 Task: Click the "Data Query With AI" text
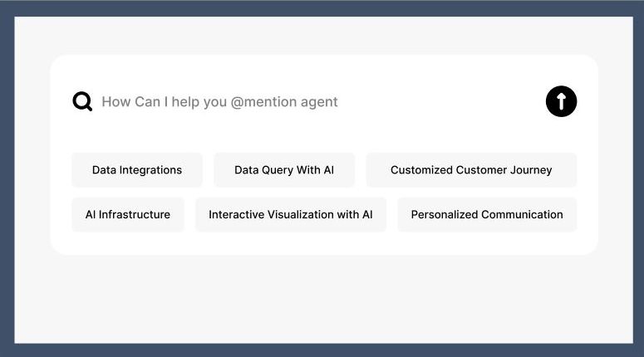[x=284, y=170]
